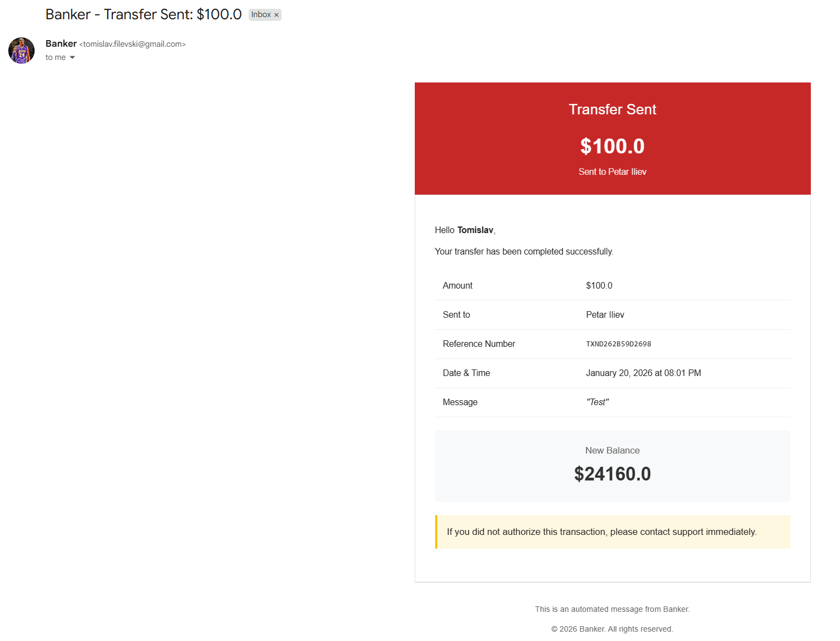Image resolution: width=840 pixels, height=641 pixels.
Task: Click the Banker sender profile picture
Action: click(x=21, y=51)
